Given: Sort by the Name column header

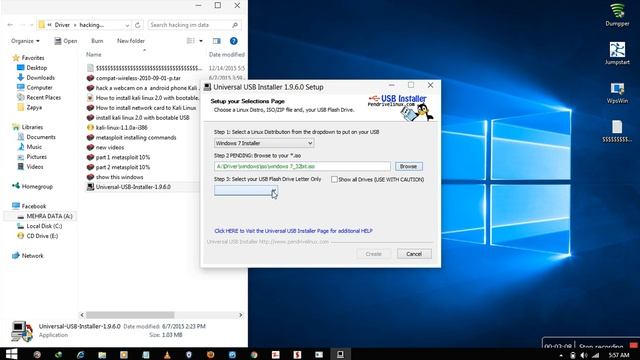Looking at the screenshot, I should [93, 54].
